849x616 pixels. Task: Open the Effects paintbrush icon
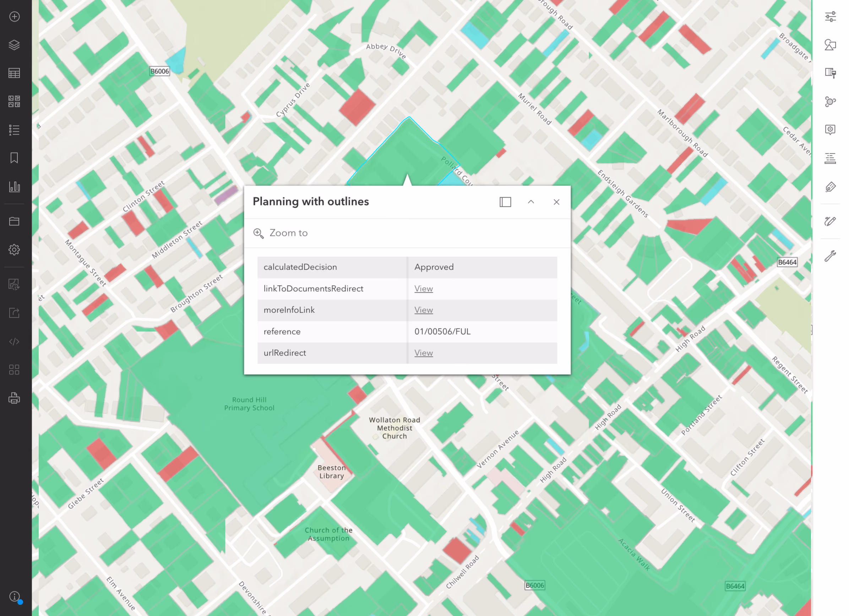click(830, 73)
